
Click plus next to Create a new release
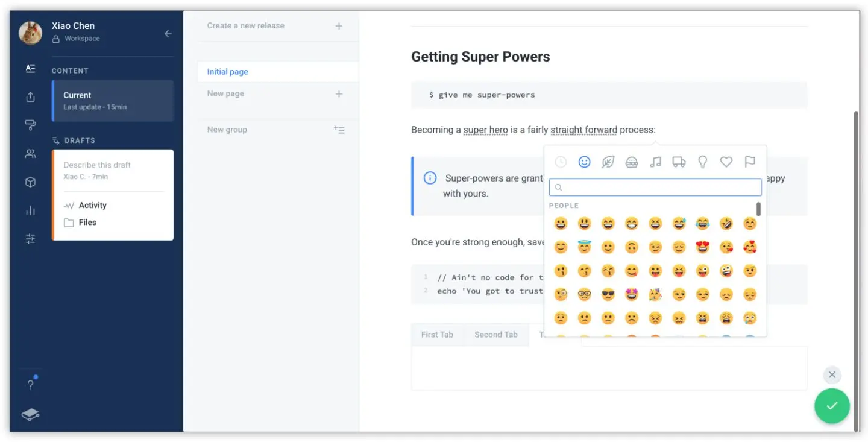click(x=339, y=26)
